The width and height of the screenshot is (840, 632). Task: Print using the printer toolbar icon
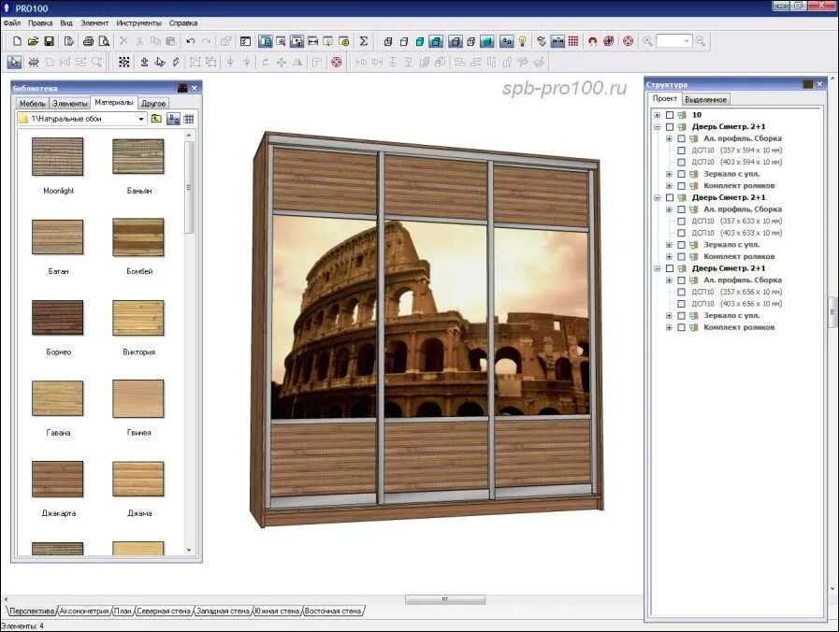[x=88, y=41]
